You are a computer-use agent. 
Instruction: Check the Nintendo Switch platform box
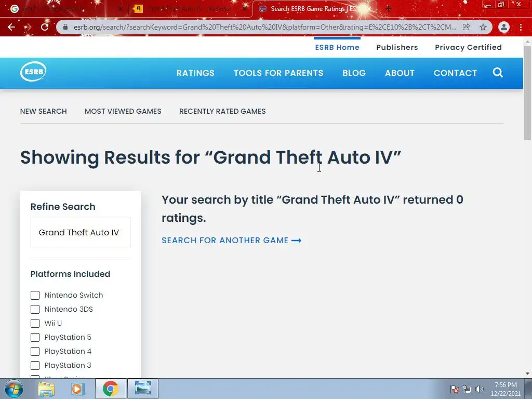click(x=35, y=295)
